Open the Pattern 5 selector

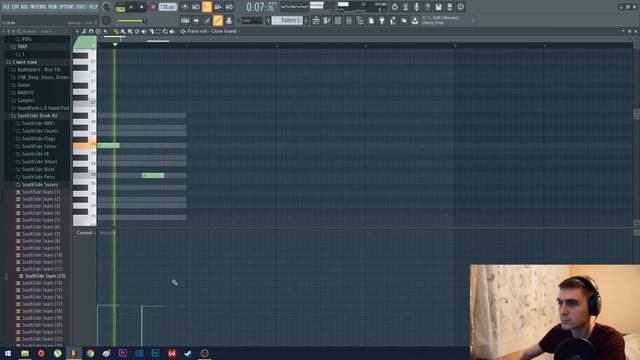click(287, 20)
